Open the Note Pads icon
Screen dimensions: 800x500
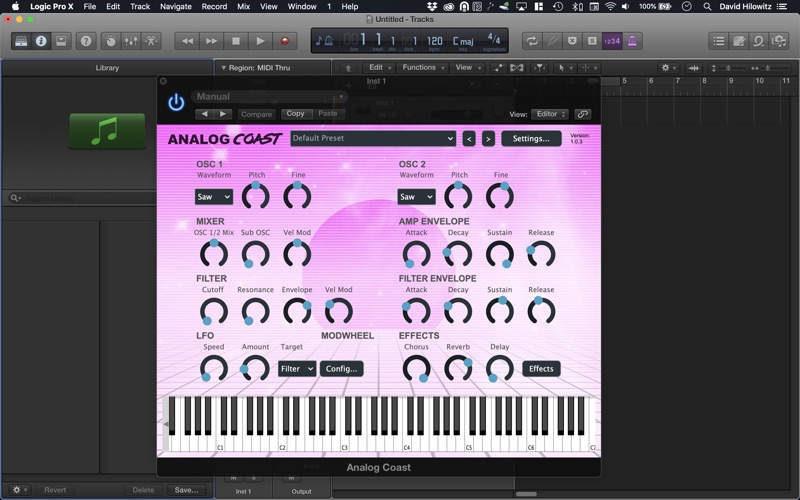[738, 41]
